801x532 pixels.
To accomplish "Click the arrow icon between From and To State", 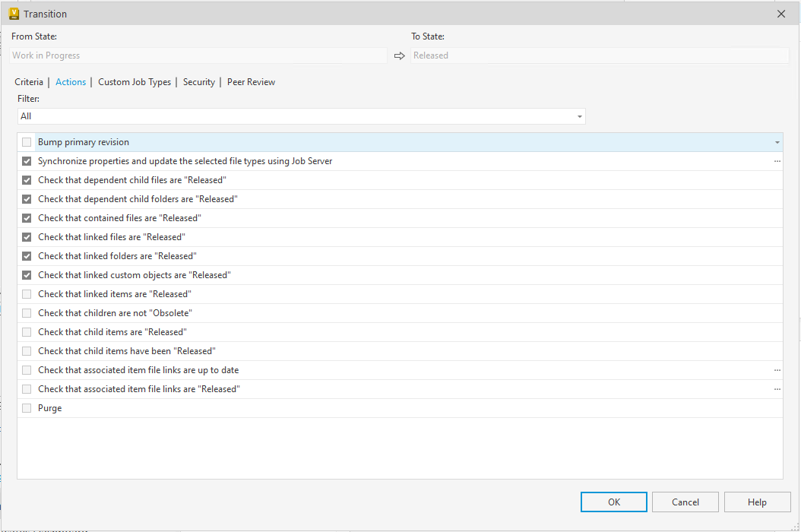I will [400, 55].
